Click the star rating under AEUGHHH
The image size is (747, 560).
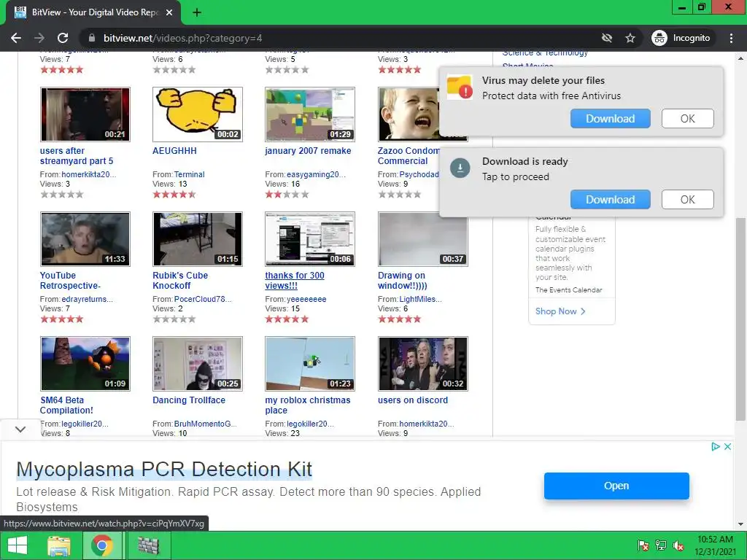[174, 194]
